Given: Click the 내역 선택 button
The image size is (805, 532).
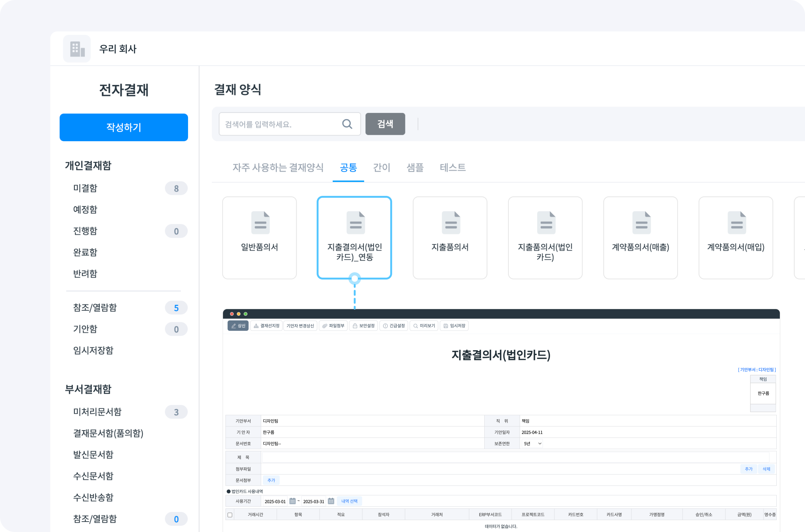Looking at the screenshot, I should 349,501.
